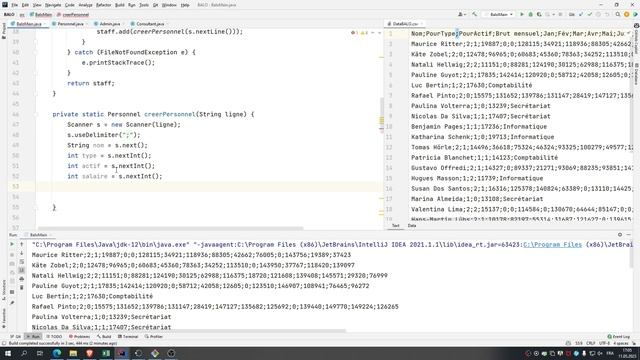Open the Refactor menu
This screenshot has height=360, width=640.
pyautogui.click(x=103, y=5)
